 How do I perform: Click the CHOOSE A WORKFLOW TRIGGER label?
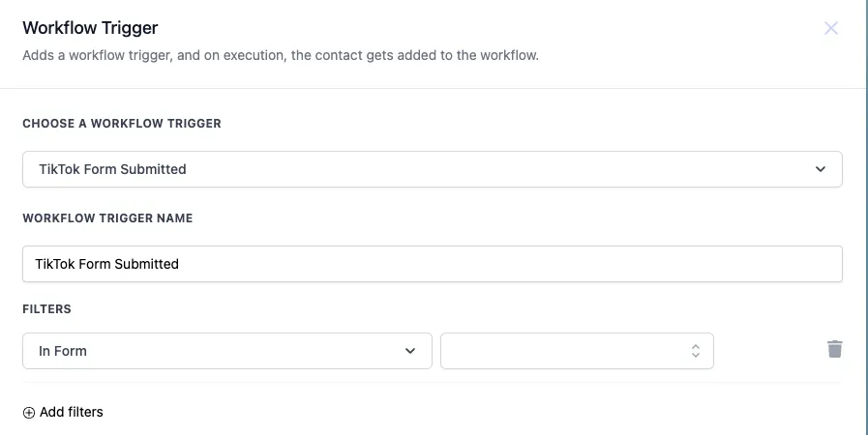pyautogui.click(x=122, y=124)
